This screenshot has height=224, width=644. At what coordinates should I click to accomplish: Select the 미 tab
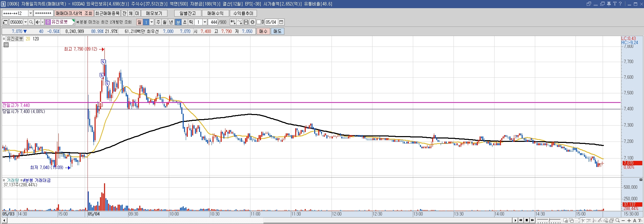(x=137, y=13)
